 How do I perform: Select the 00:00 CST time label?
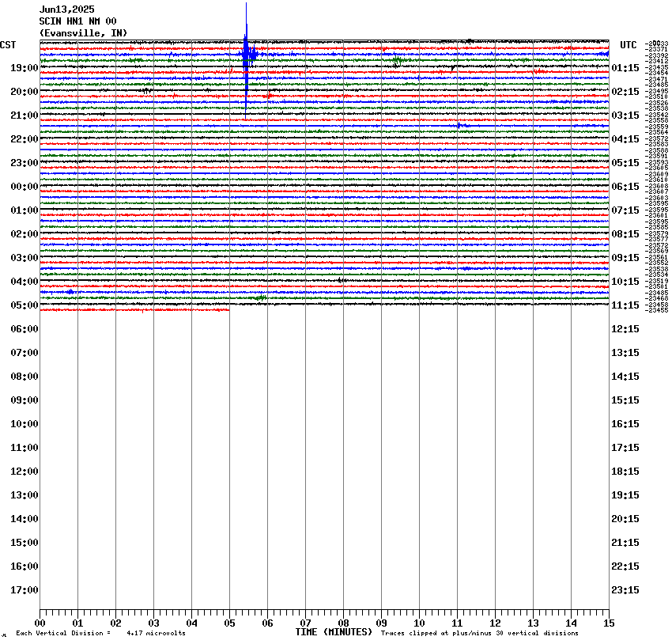pos(25,187)
